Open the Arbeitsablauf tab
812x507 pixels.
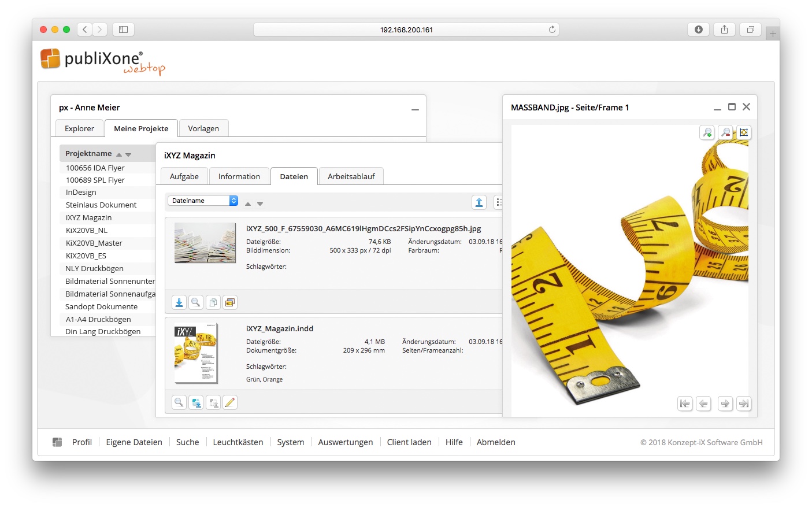[x=351, y=176]
